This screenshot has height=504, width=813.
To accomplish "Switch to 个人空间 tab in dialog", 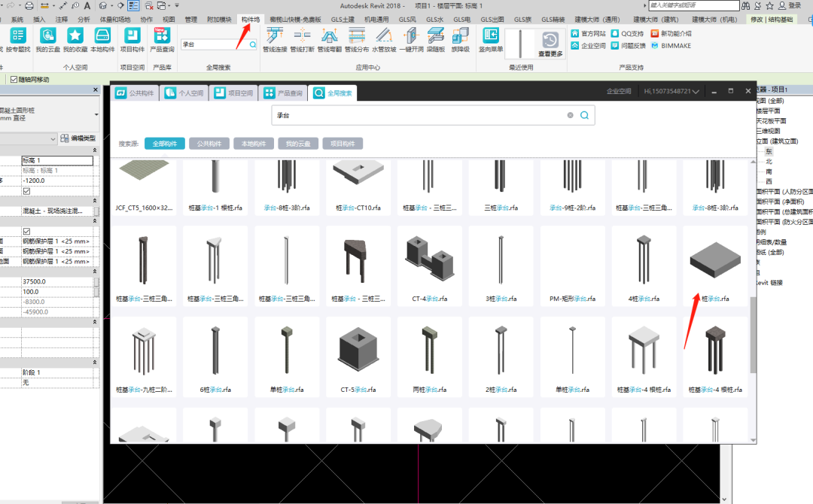I will [x=184, y=93].
